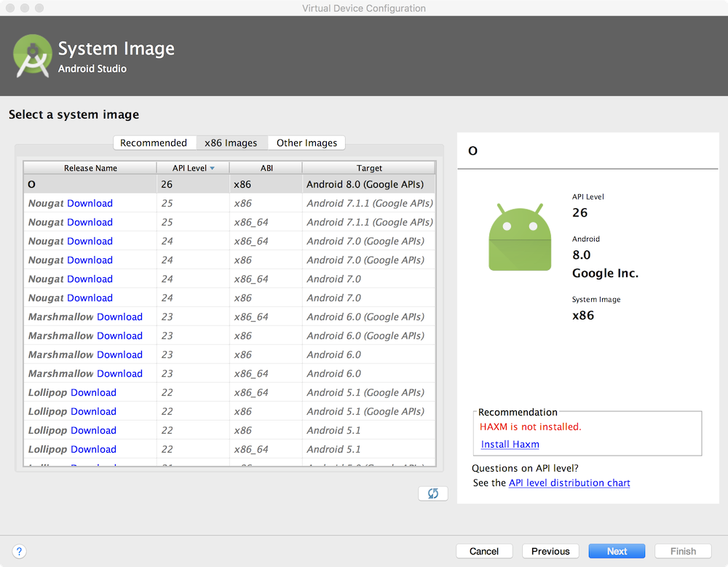
Task: Click the green Android robot image
Action: tap(520, 237)
